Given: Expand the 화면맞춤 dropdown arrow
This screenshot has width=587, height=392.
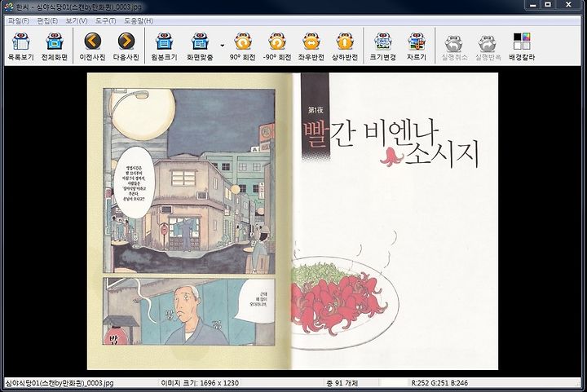Looking at the screenshot, I should 222,46.
